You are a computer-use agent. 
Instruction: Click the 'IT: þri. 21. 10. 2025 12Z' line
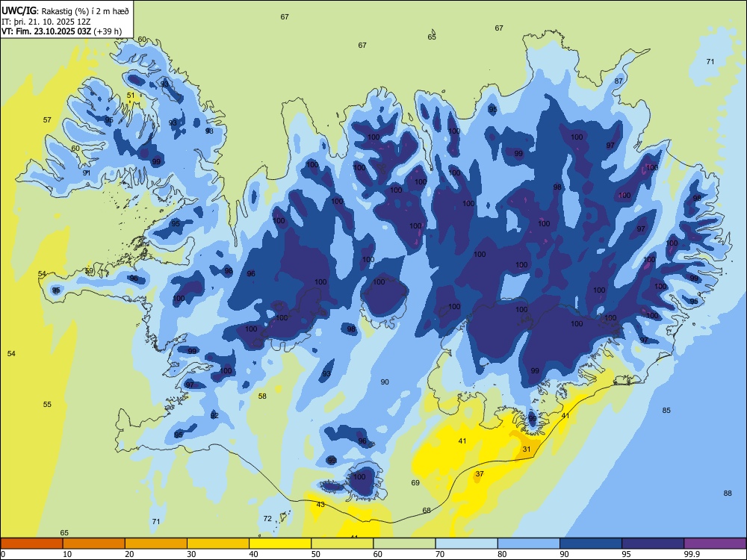[46, 22]
